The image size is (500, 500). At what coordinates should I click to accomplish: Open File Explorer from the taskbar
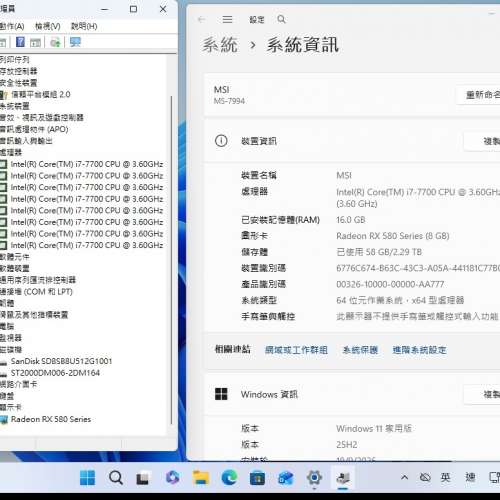201,478
